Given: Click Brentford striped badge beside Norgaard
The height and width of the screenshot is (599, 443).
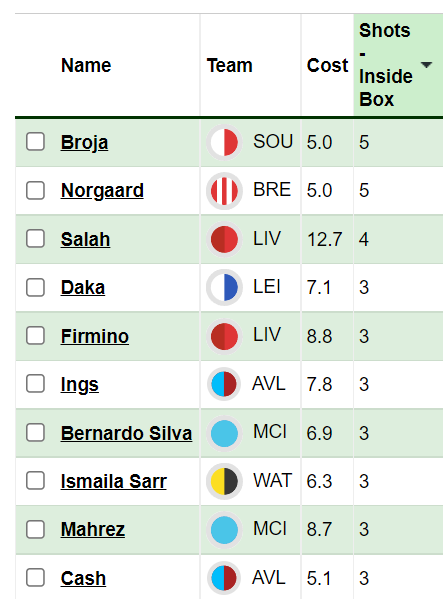Looking at the screenshot, I should coord(224,191).
